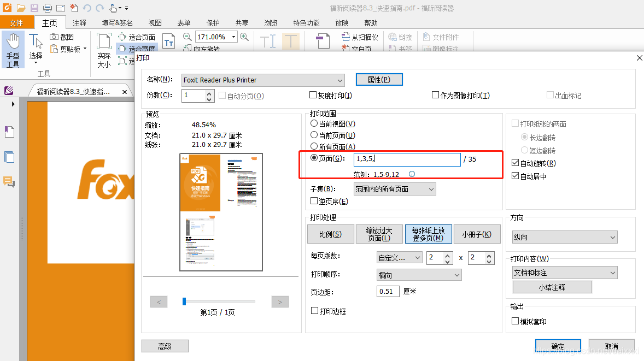
Task: Click the printer icon in quick access toolbar
Action: 47,8
